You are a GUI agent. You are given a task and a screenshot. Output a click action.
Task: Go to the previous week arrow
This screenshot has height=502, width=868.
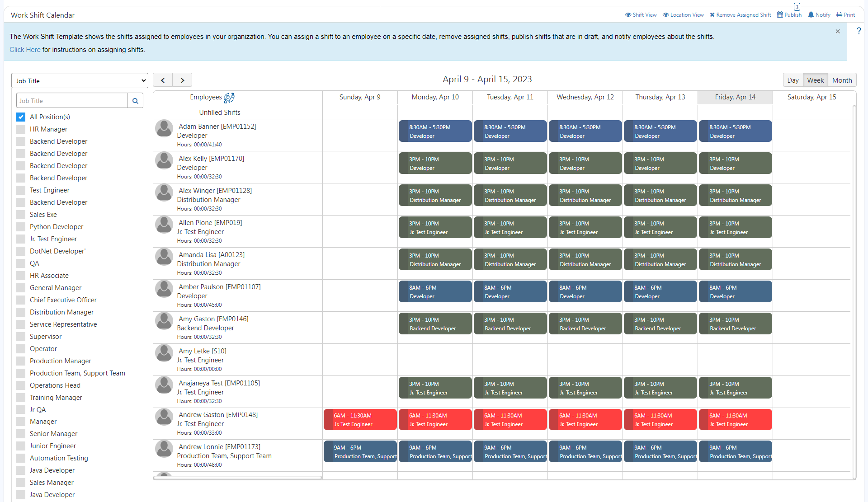coord(163,80)
